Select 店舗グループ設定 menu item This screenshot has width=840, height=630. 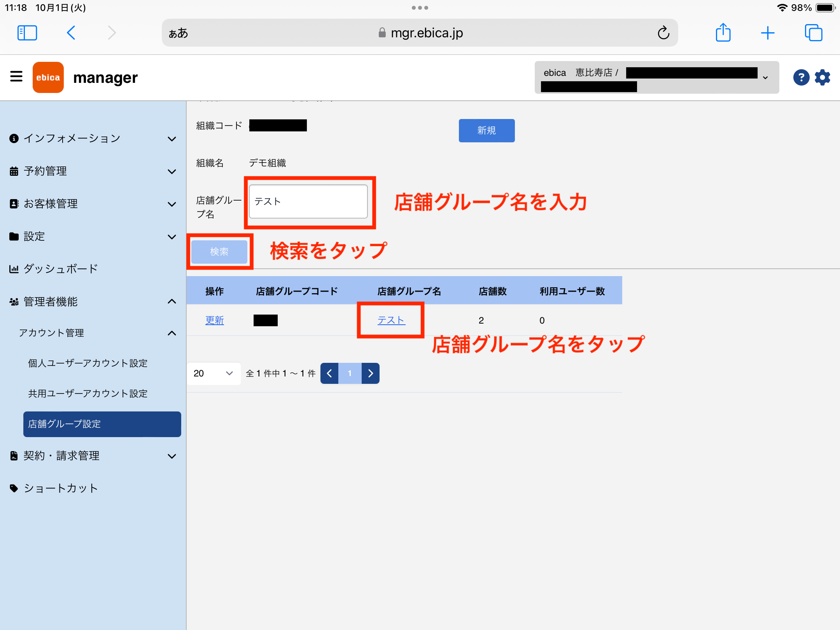[102, 424]
